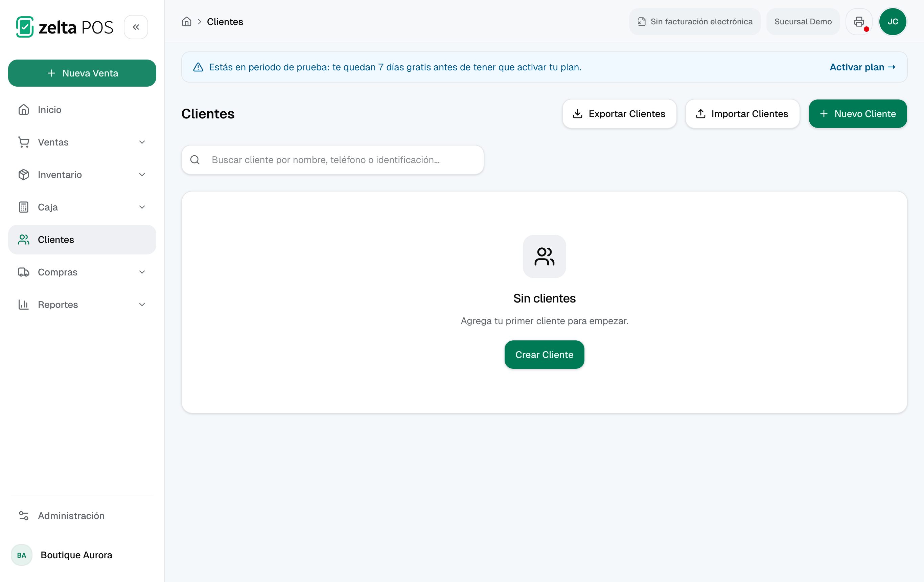Image resolution: width=924 pixels, height=582 pixels.
Task: Expand the Reportes chevron
Action: [x=142, y=305]
